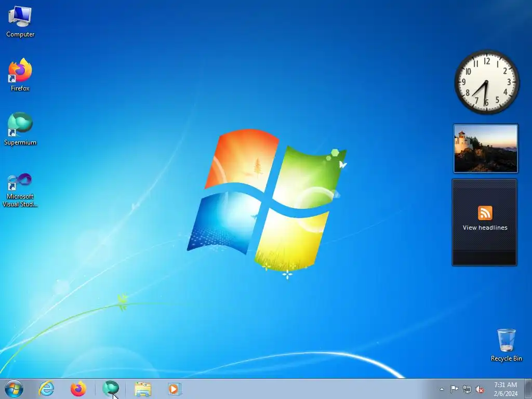Image resolution: width=532 pixels, height=399 pixels.
Task: Open the Windows Start menu orb
Action: [x=14, y=389]
